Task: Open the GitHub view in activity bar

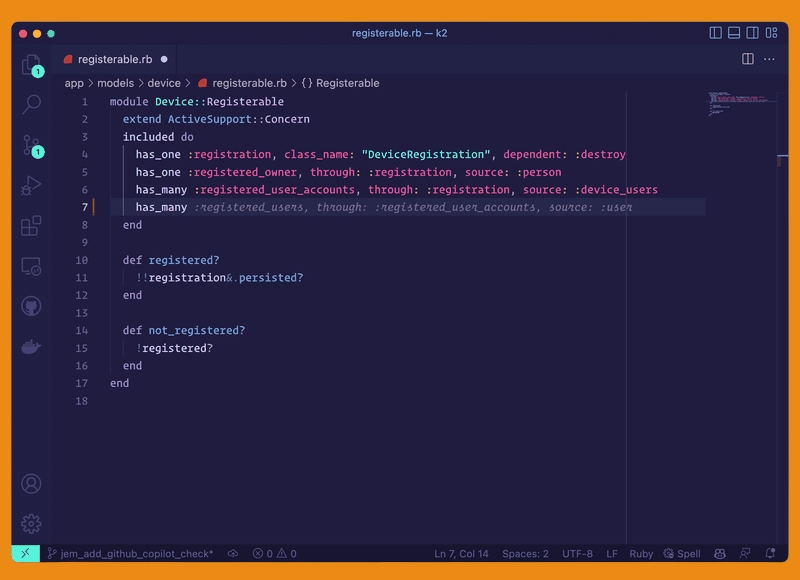Action: pyautogui.click(x=31, y=306)
